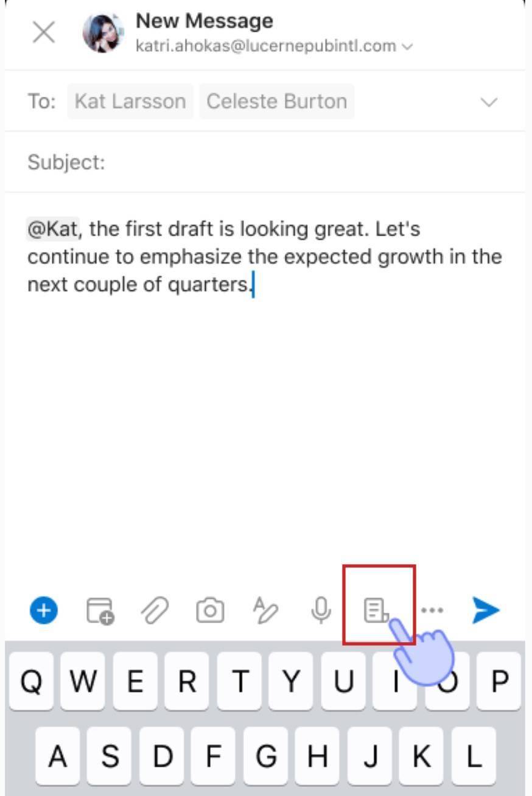Select the Celeste Burton recipient chip
The height and width of the screenshot is (796, 532).
pos(277,101)
